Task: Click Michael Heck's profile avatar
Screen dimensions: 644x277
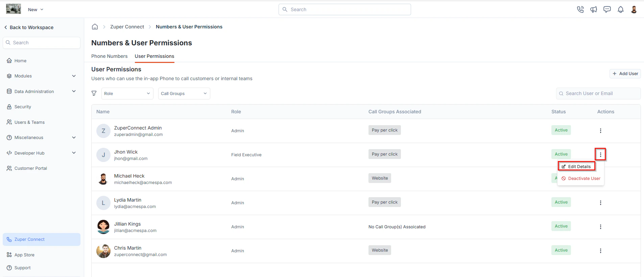Action: 103,179
